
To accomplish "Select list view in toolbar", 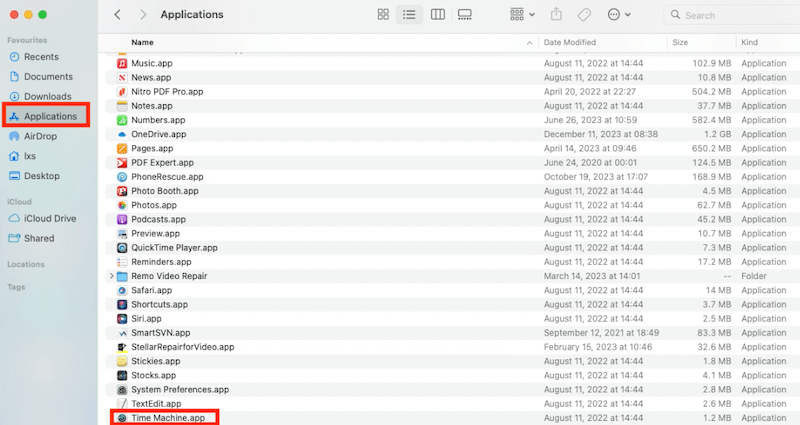I will tap(409, 15).
